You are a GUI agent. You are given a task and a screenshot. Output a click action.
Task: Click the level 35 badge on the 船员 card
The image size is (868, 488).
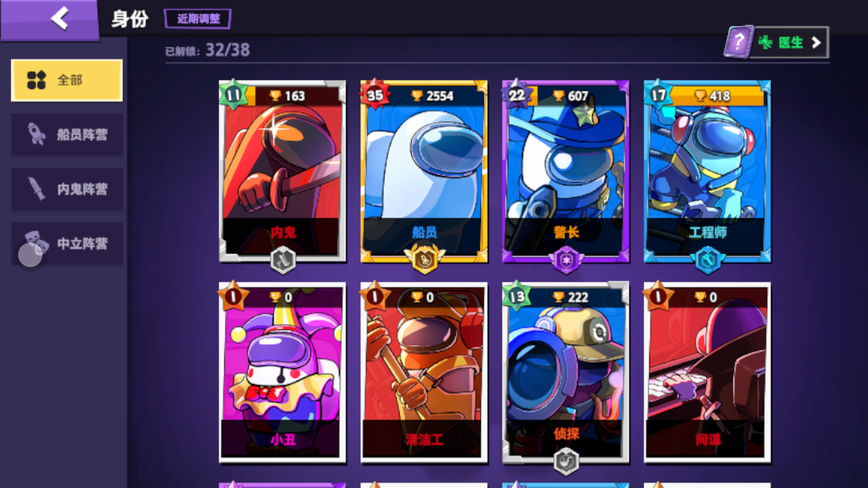(x=375, y=94)
